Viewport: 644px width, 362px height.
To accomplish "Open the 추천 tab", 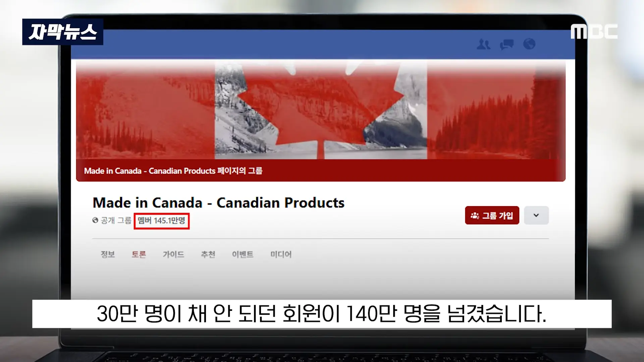I will point(208,254).
